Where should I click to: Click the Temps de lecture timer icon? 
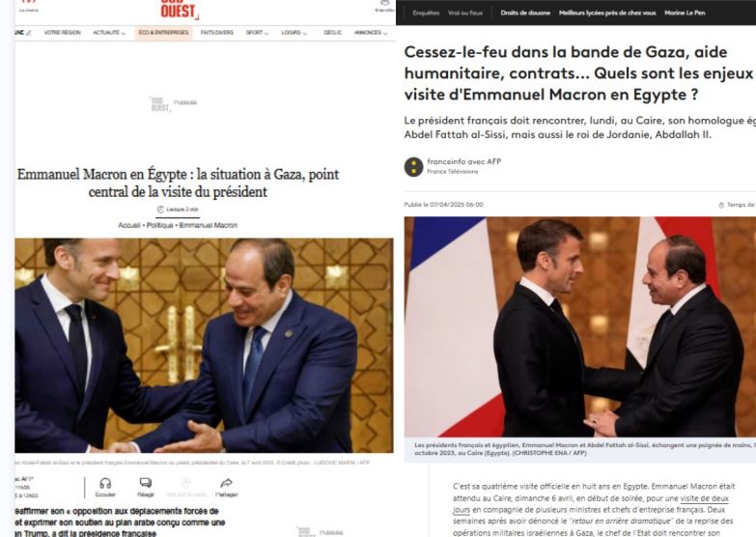(721, 205)
